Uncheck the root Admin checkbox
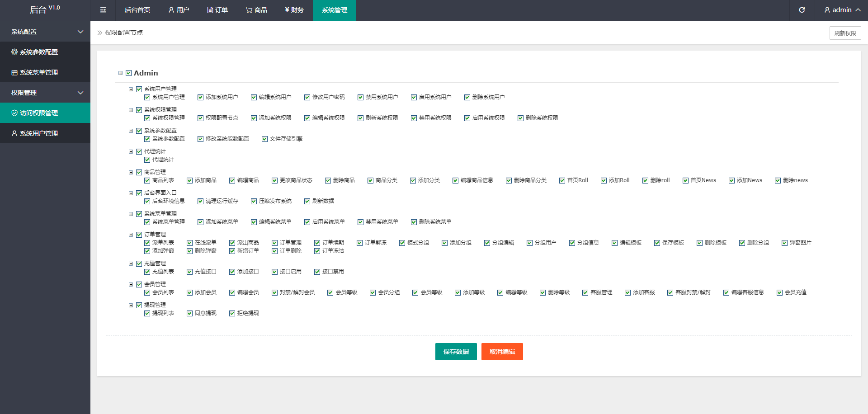 (129, 73)
